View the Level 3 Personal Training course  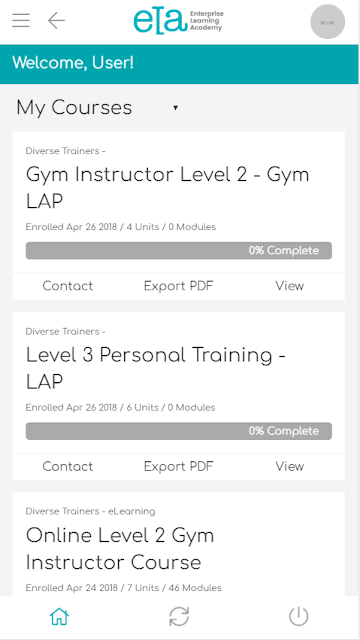coord(289,466)
